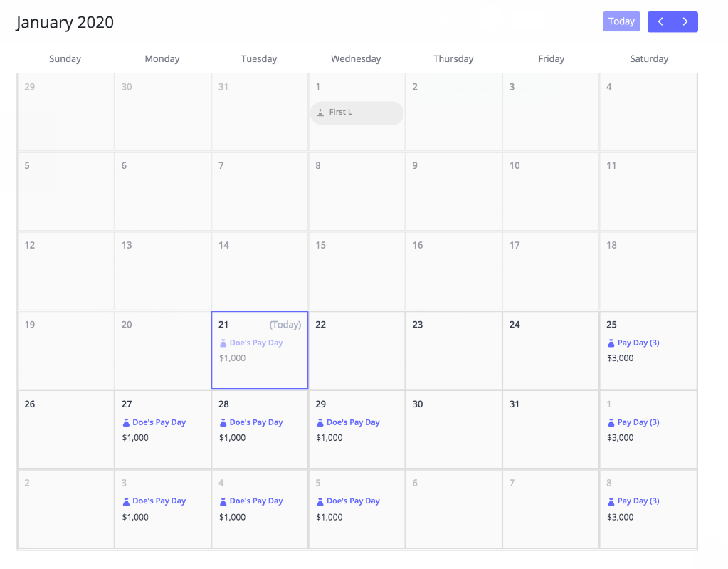Select the $3,000 amount on February 8

(621, 517)
